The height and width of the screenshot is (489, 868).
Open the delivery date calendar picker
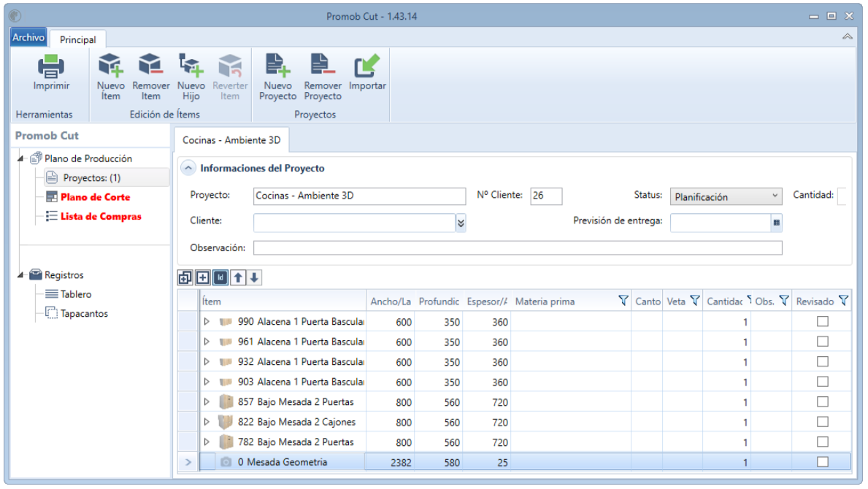click(x=776, y=223)
